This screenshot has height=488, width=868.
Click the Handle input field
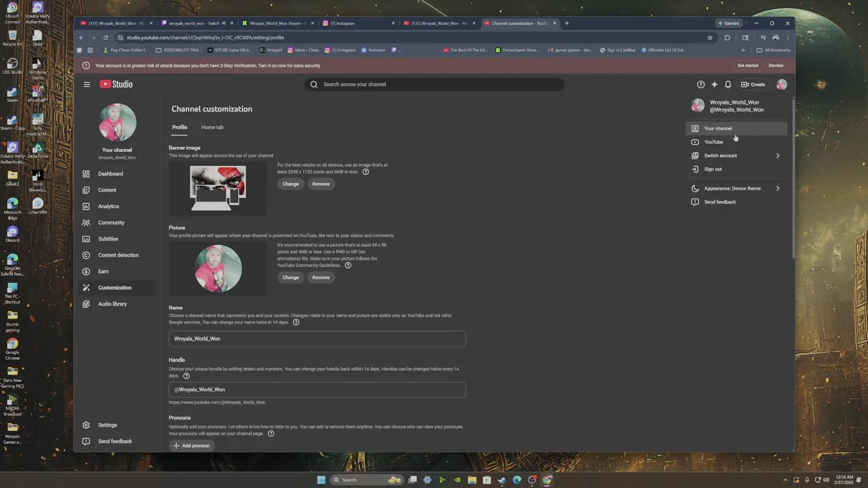317,390
